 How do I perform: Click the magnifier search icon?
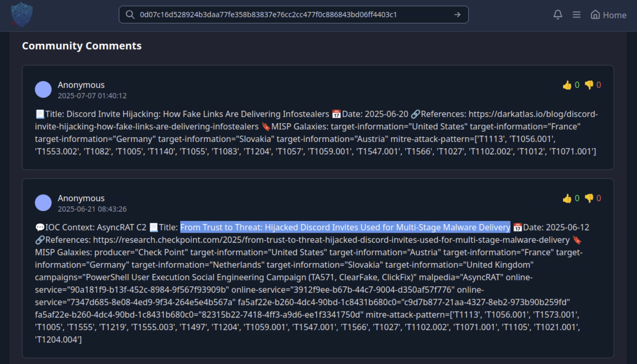pyautogui.click(x=130, y=15)
